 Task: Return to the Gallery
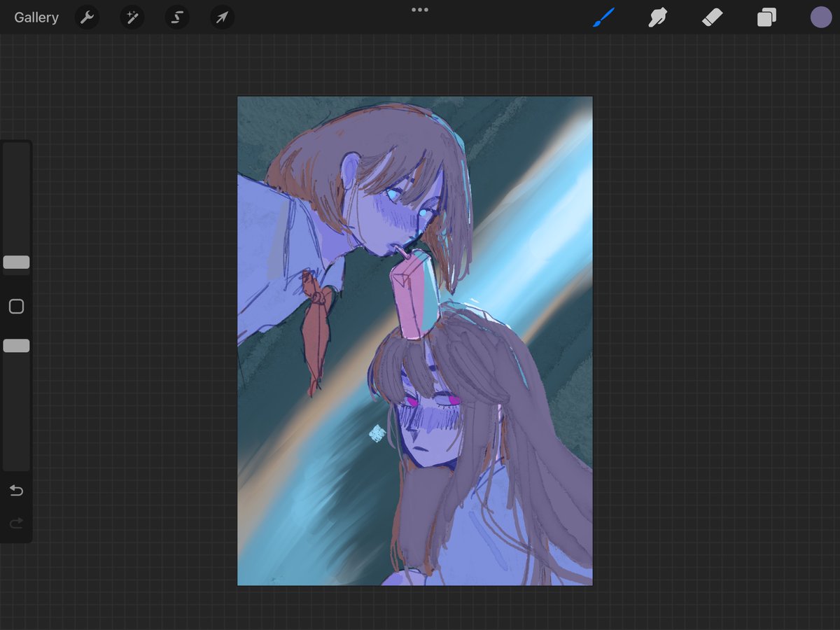[x=36, y=17]
